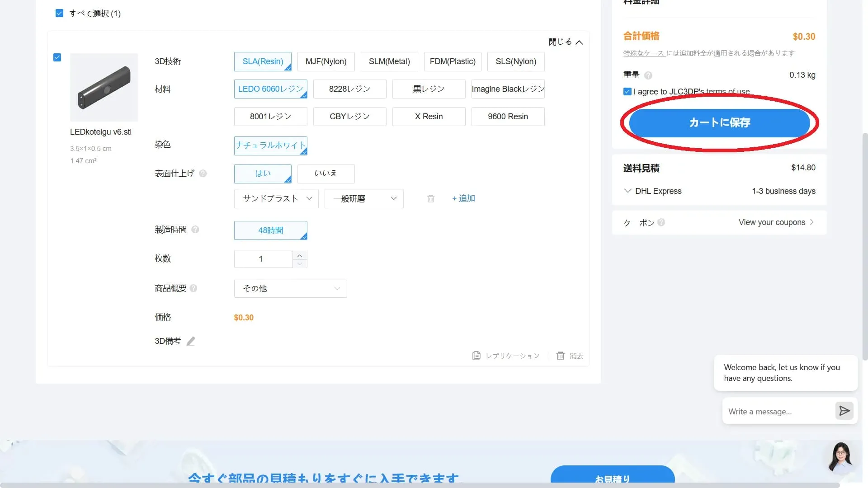Click the trash icon next to 一般研磨
This screenshot has width=868, height=488.
click(x=431, y=199)
